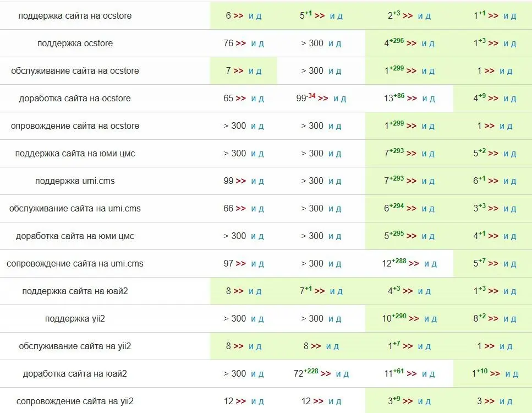
Task: Click 'и' link after 6+294 value
Action: click(x=424, y=209)
